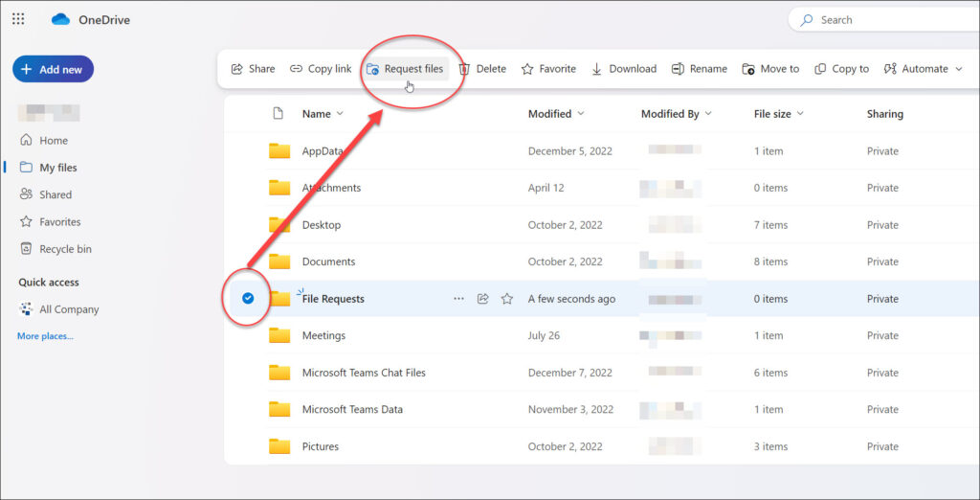Open the share icon on File Requests row

483,299
